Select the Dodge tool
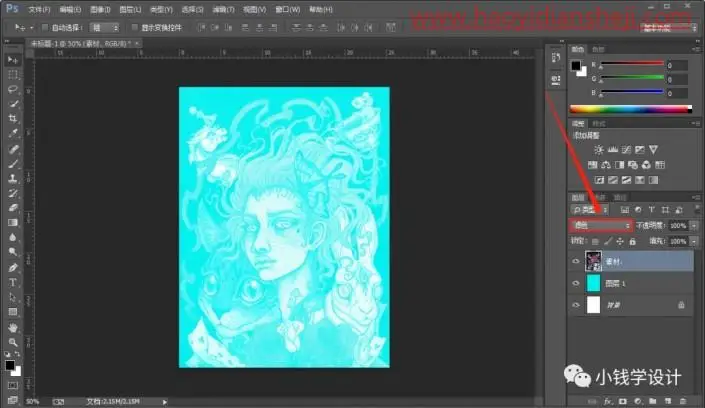 coord(13,252)
